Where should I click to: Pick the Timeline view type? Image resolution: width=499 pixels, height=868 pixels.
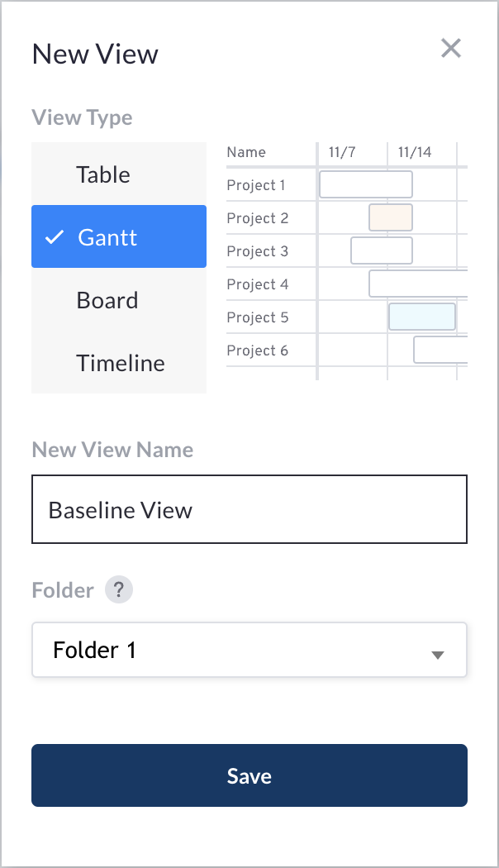coord(119,363)
